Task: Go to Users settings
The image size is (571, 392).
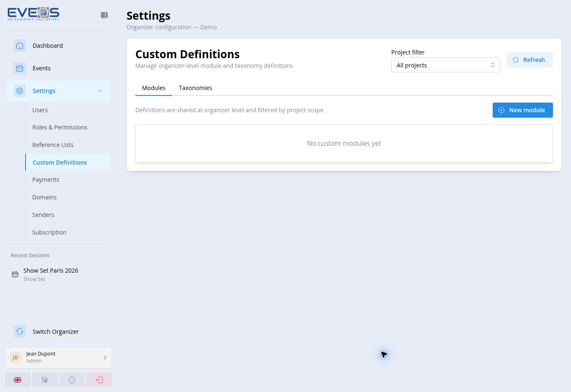Action: (67, 110)
